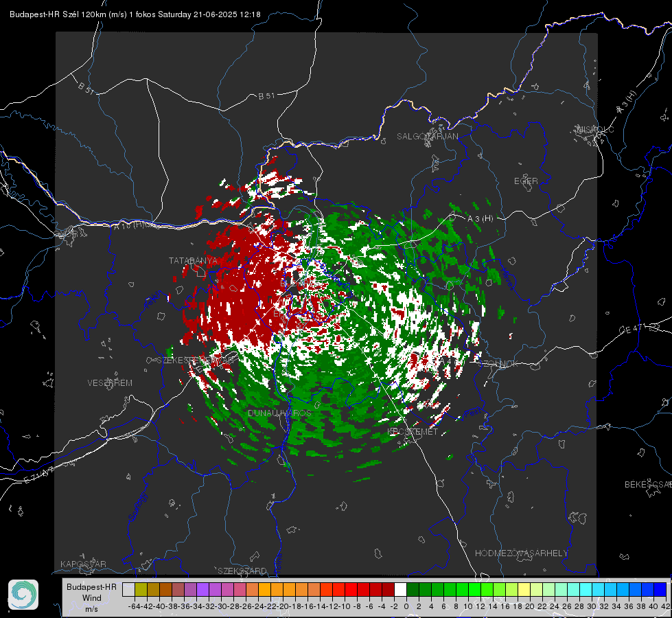Viewport: 672px width, 618px height.
Task: Click the title text 'Budapest-HR Szél 120km'
Action: coord(58,14)
